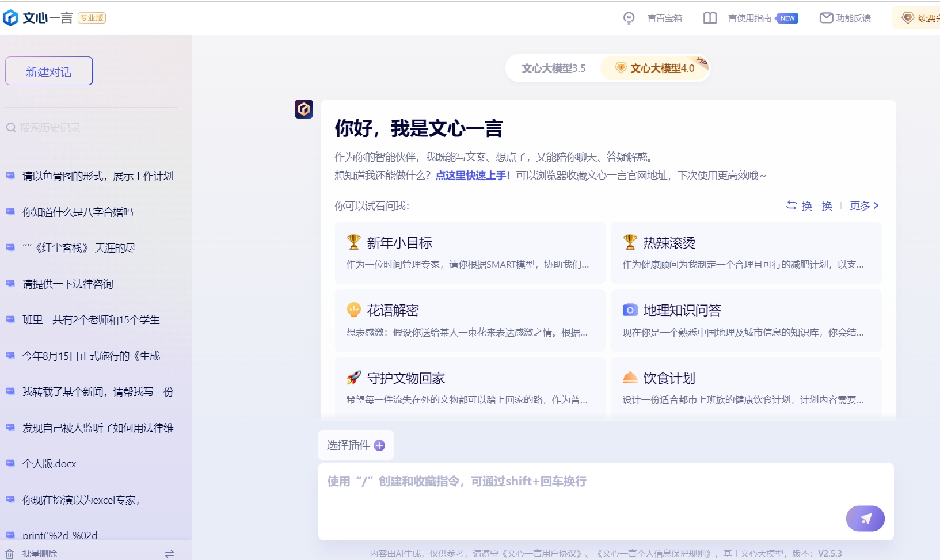Click the assistant avatar icon beside greeting
940x560 pixels.
304,109
